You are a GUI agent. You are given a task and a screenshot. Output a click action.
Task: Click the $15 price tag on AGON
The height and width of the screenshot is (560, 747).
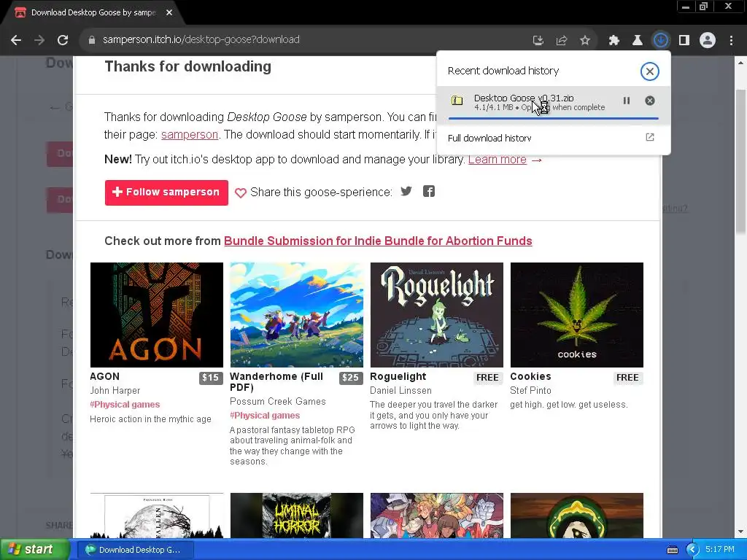211,378
